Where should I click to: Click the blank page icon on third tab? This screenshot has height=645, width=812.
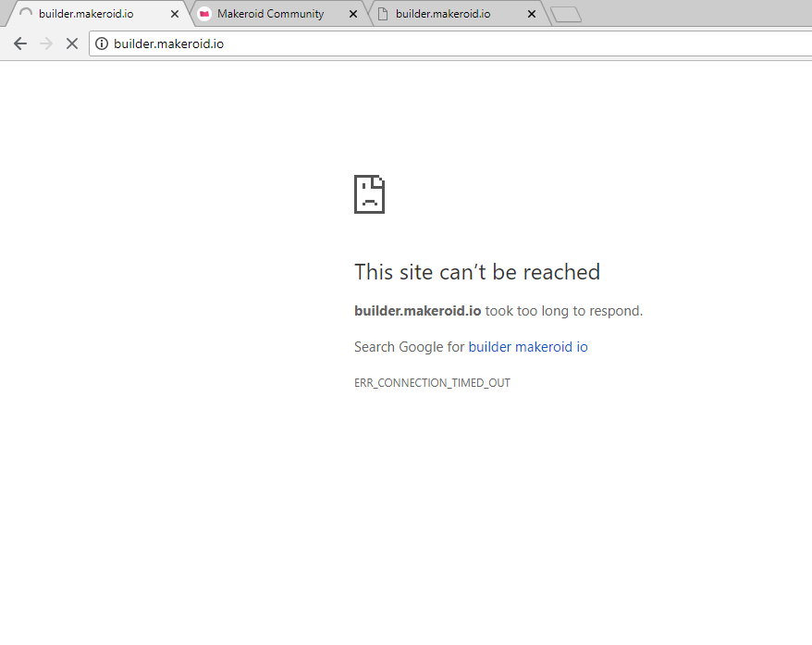coord(383,14)
